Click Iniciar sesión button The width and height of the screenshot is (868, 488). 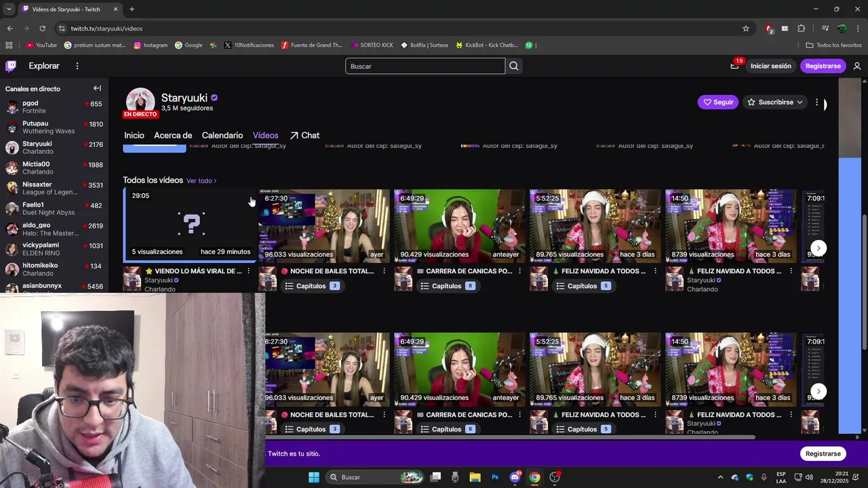coord(770,66)
